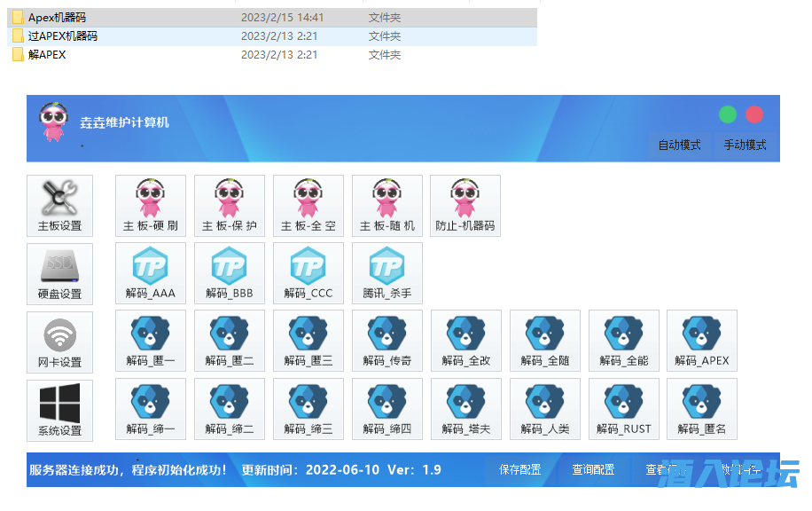Screen dimensions: 812x511
Task: Click the 主板-硬刷 icon
Action: [151, 205]
